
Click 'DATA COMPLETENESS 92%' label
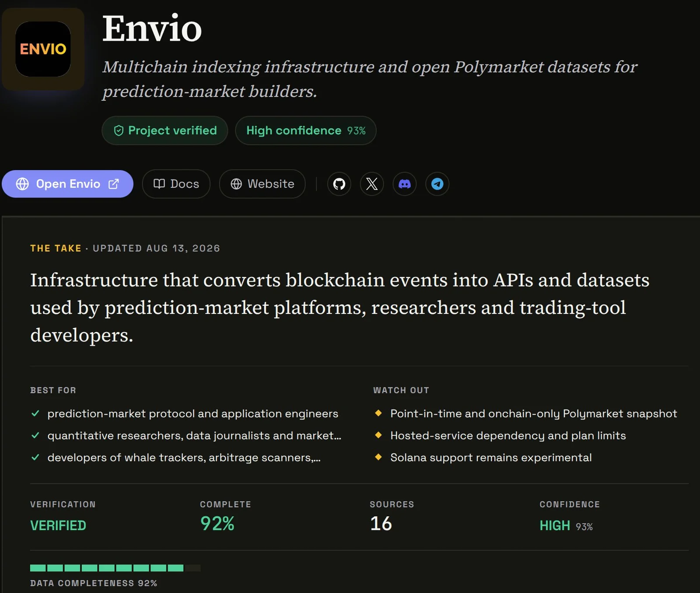[94, 583]
